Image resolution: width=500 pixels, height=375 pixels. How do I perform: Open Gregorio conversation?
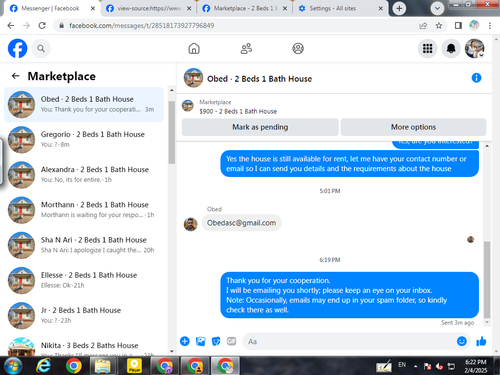tap(84, 139)
